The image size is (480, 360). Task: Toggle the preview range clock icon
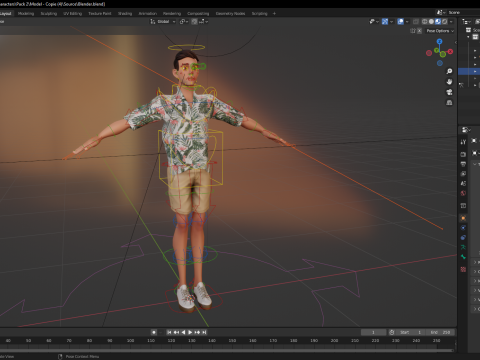tap(392, 332)
